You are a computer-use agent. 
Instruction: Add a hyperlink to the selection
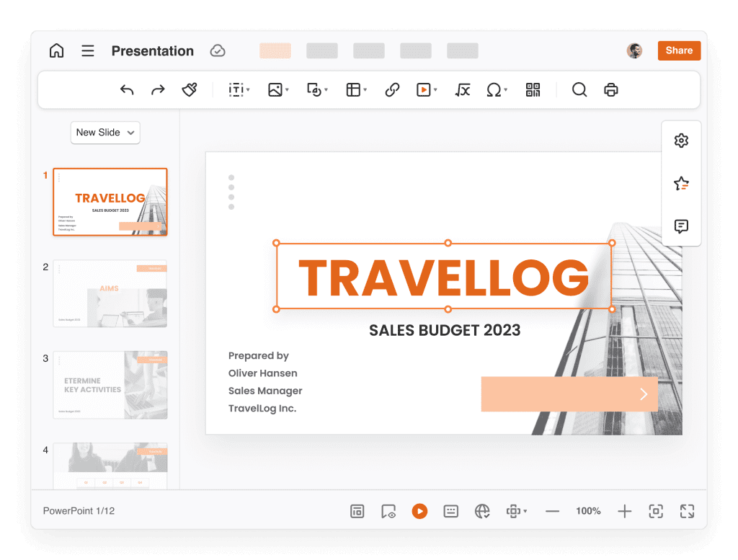(x=392, y=89)
